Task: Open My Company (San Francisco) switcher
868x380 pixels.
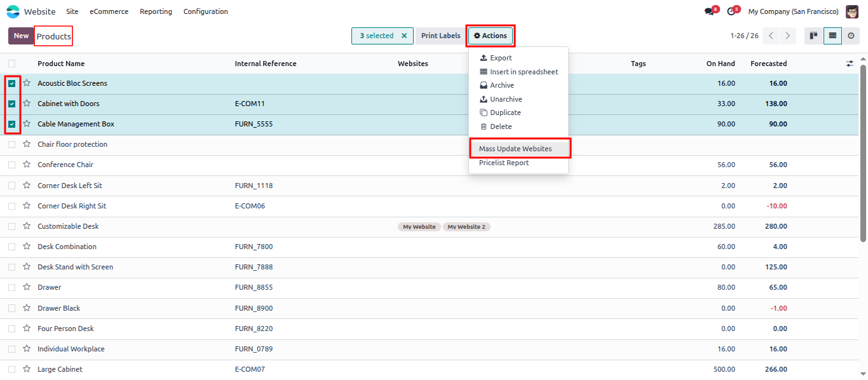Action: [793, 11]
